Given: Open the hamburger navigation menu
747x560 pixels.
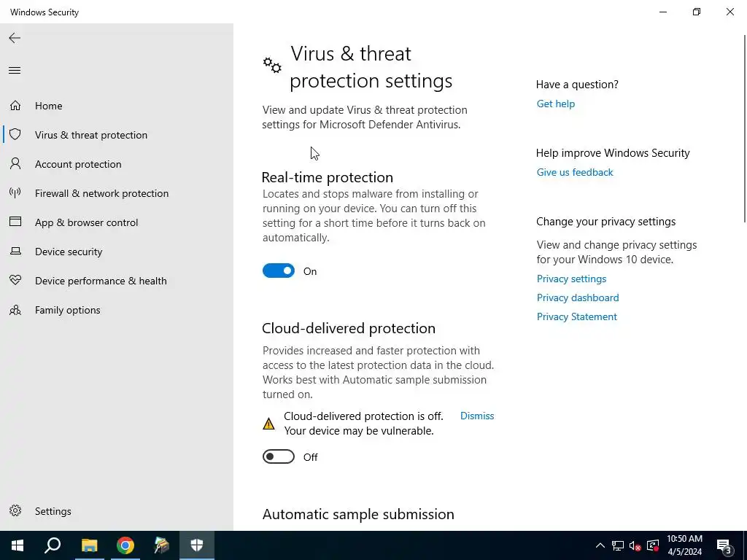Looking at the screenshot, I should (15, 71).
